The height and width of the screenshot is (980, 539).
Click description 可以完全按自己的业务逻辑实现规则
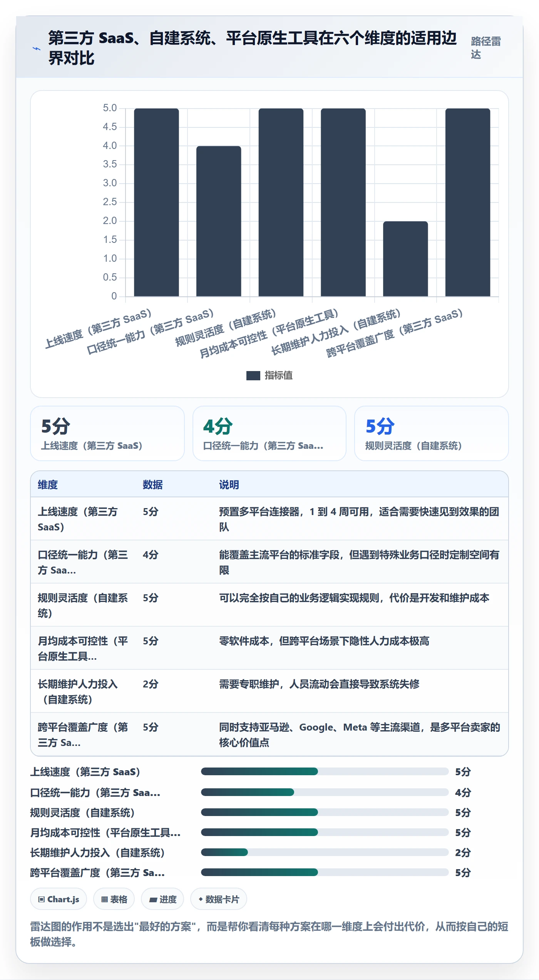[354, 598]
